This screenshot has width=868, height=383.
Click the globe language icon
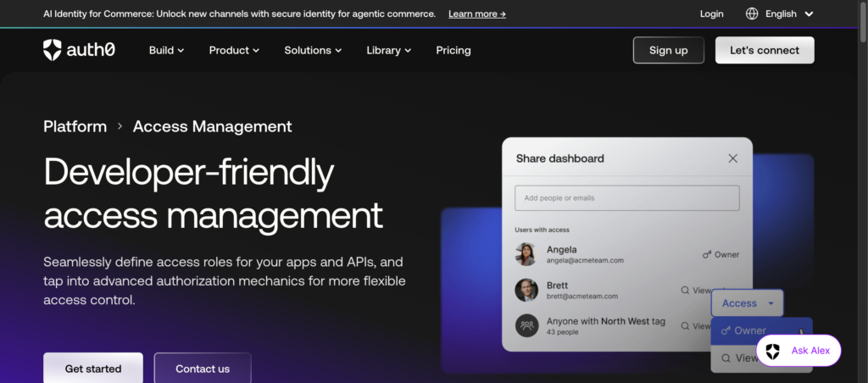752,14
